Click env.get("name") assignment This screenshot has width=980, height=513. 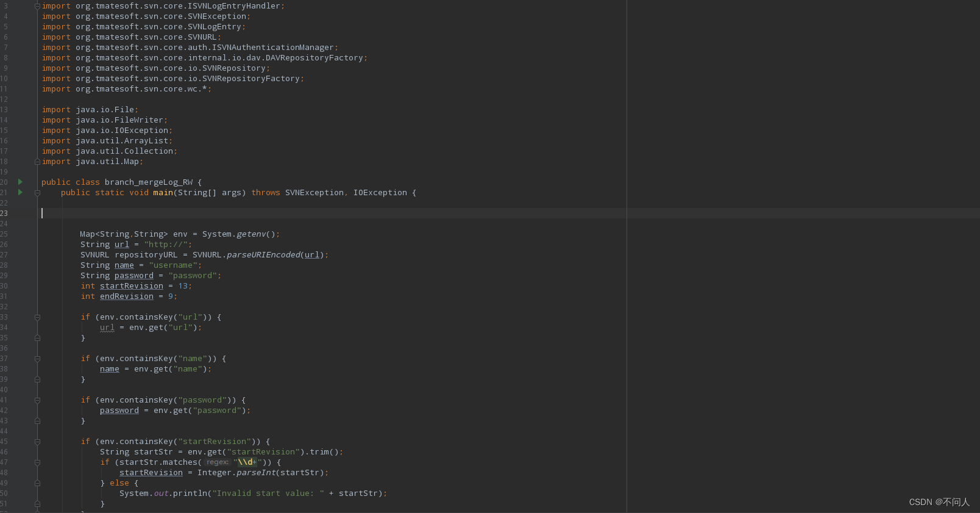click(x=156, y=369)
